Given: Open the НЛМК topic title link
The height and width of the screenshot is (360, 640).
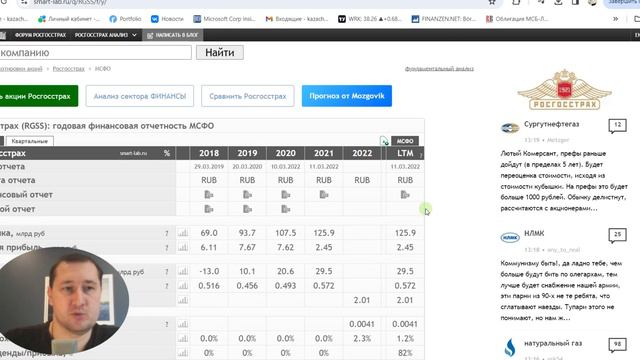Looking at the screenshot, I should click(534, 233).
